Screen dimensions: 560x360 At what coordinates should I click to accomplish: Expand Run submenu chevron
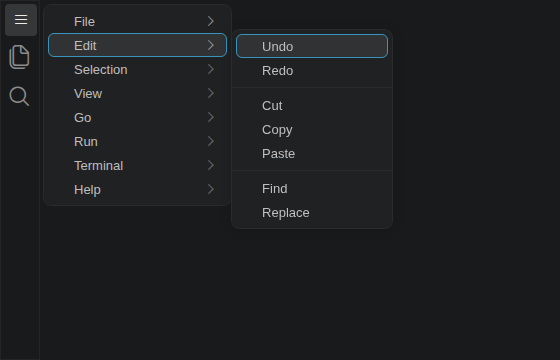point(211,141)
